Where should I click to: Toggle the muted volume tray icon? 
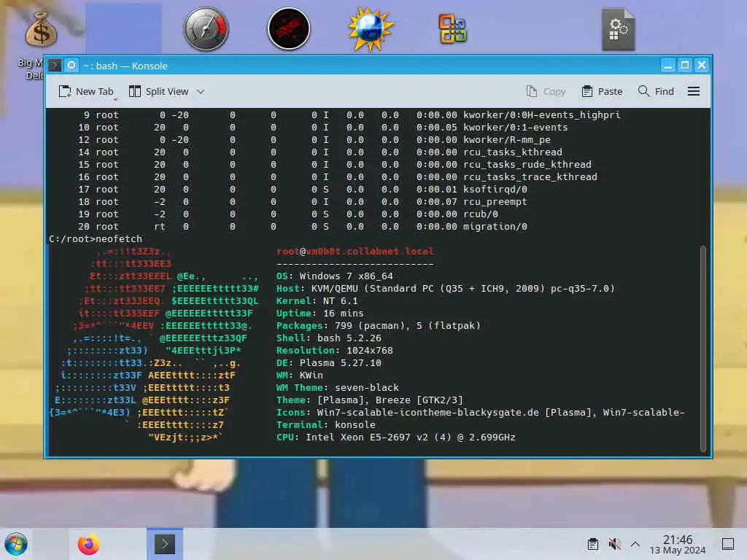tap(614, 544)
